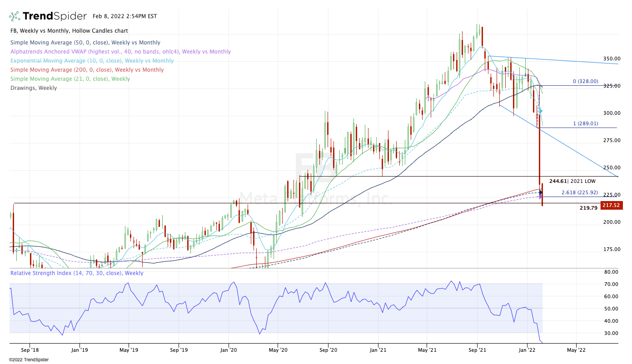Click the cyan arrow marker near 300.00
Viewport: 632px width, 364px height.
540,111
